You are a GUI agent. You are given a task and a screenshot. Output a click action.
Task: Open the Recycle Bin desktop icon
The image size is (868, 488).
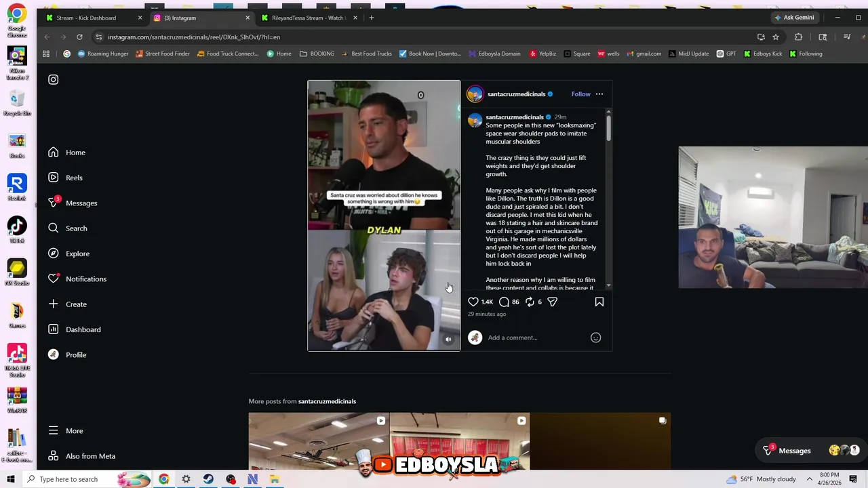coord(17,103)
